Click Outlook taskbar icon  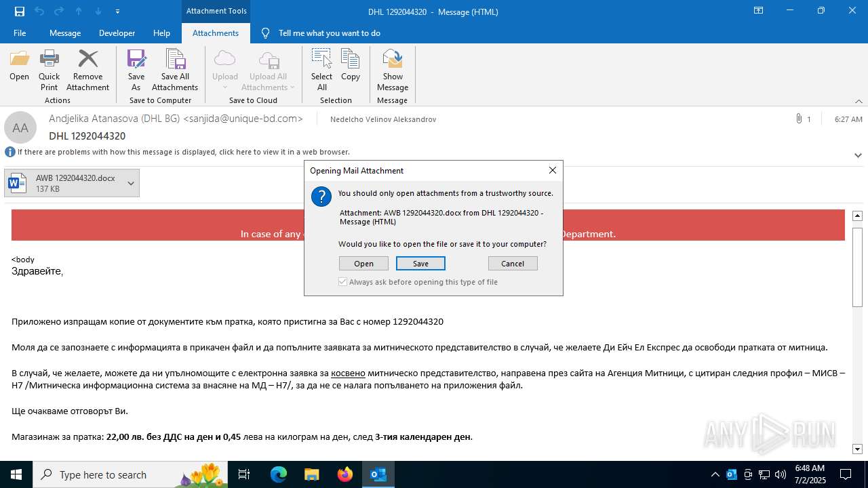[x=378, y=474]
